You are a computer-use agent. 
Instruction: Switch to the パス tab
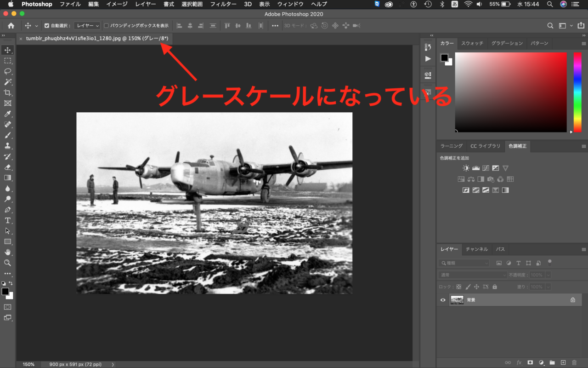click(x=500, y=249)
